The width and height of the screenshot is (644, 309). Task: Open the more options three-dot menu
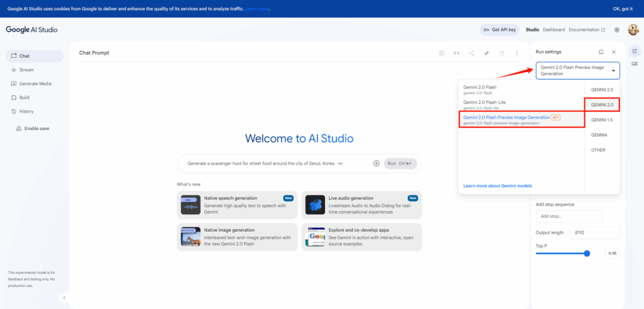tap(517, 53)
